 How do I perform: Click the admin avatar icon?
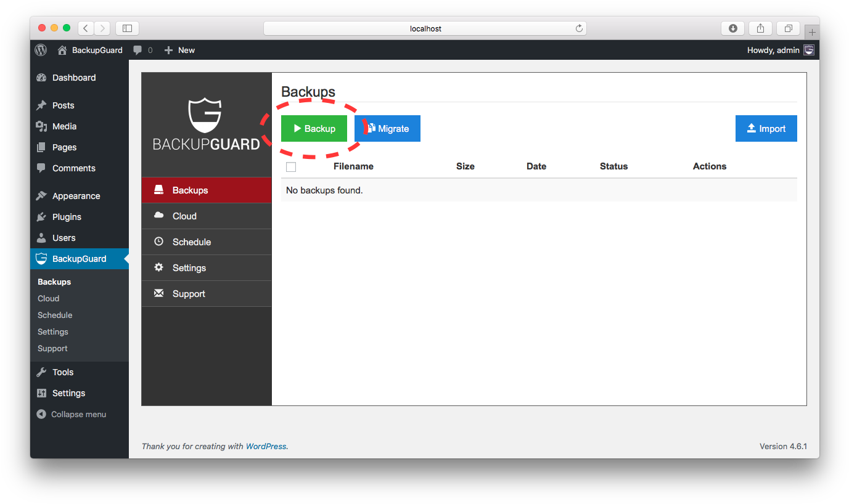pos(809,50)
